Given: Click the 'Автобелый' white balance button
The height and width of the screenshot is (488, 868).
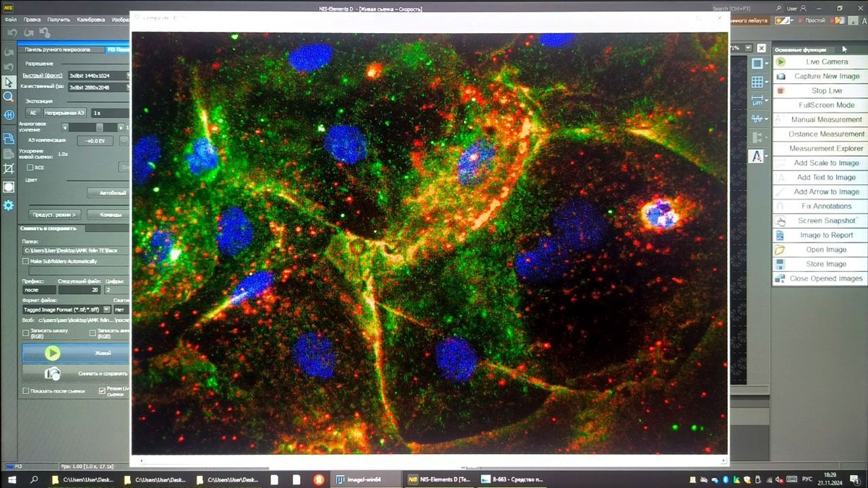Looking at the screenshot, I should (108, 193).
